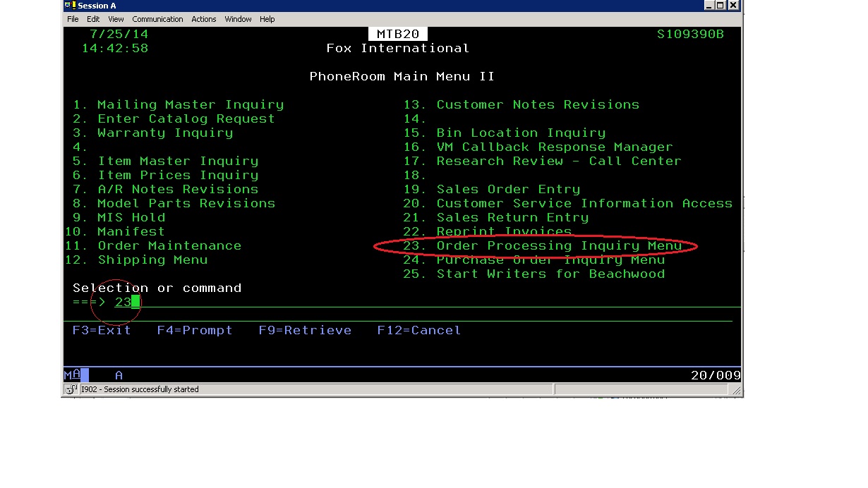Click F4=Prompt function key label
This screenshot has width=868, height=488.
pyautogui.click(x=195, y=330)
